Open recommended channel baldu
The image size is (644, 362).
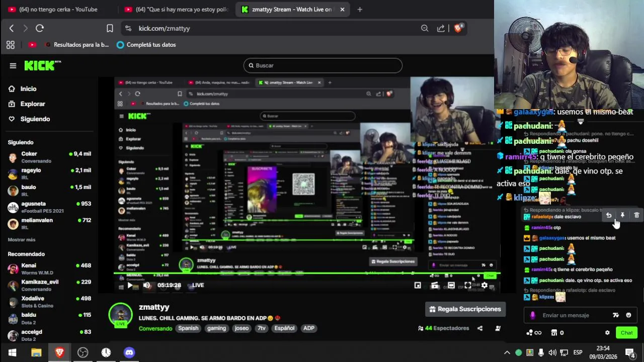pos(49,319)
